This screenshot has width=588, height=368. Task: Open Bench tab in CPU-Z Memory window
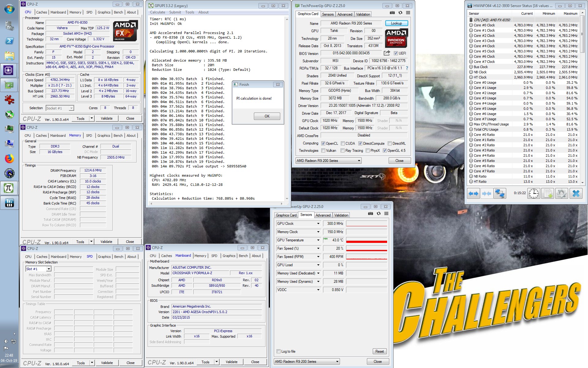[118, 136]
